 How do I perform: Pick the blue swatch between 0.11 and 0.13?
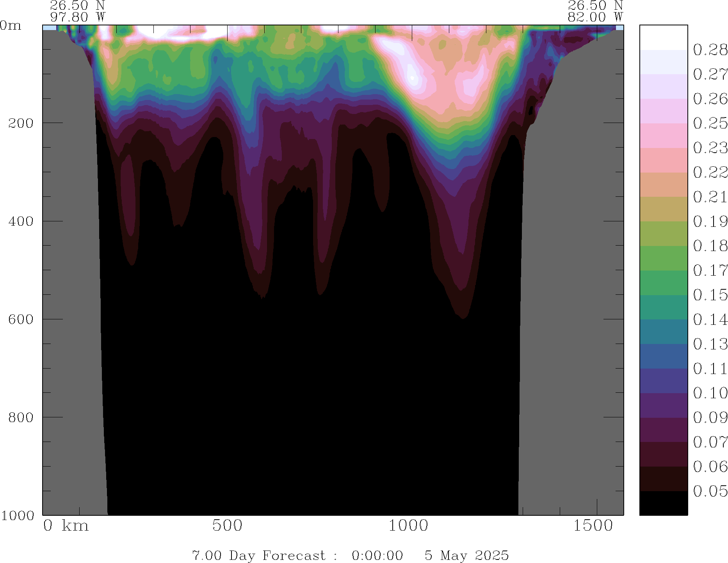pyautogui.click(x=663, y=356)
